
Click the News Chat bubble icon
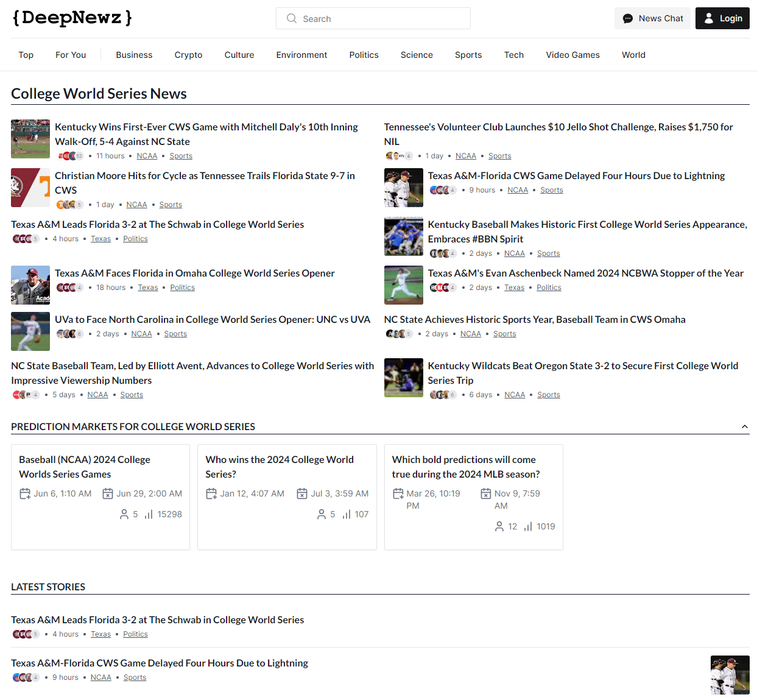(x=628, y=19)
